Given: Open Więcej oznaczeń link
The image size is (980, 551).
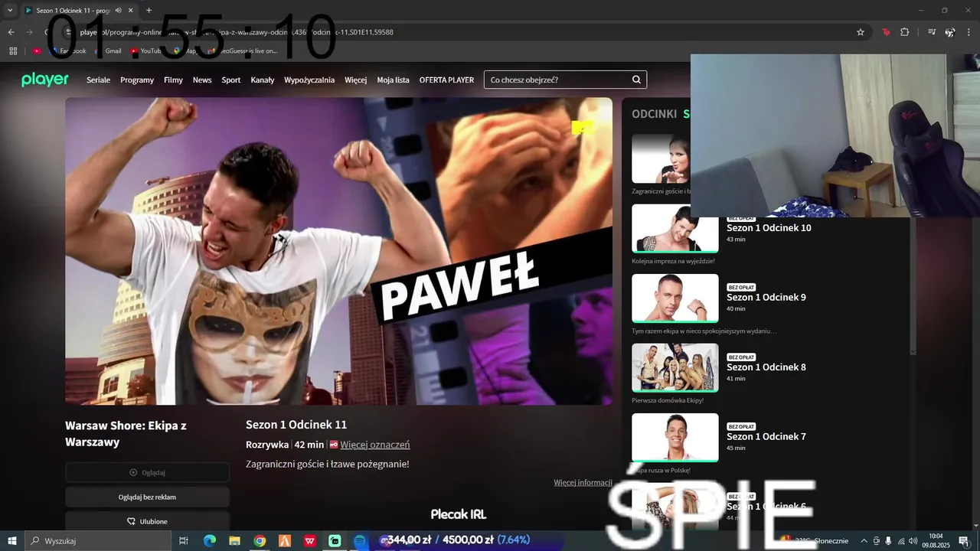Looking at the screenshot, I should [x=375, y=445].
